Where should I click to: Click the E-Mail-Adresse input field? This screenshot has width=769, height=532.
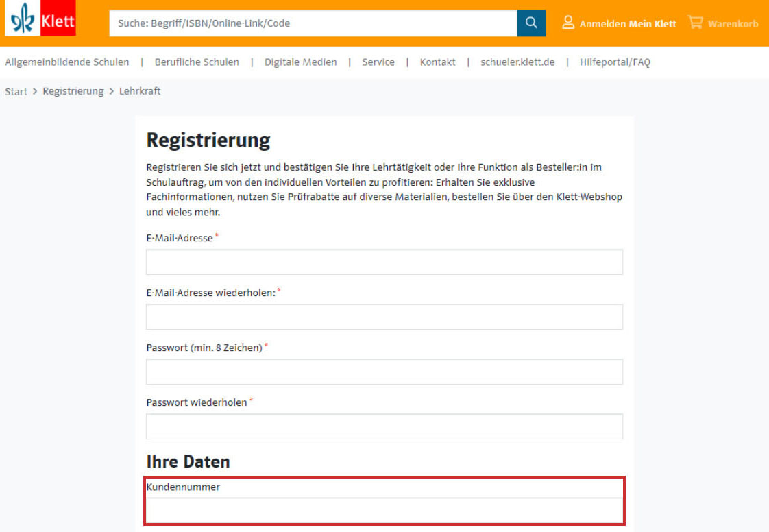click(x=384, y=262)
